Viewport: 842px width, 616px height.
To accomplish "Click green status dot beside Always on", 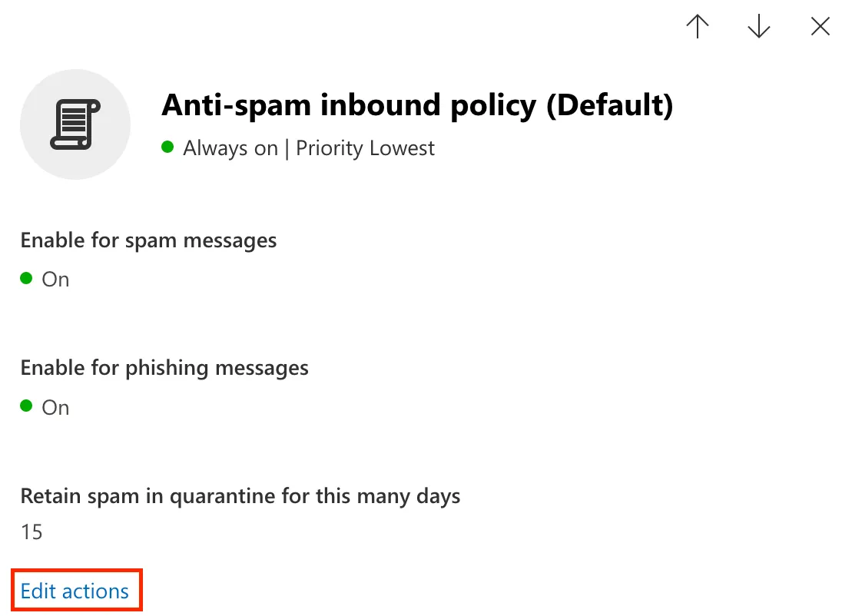I will pyautogui.click(x=168, y=147).
